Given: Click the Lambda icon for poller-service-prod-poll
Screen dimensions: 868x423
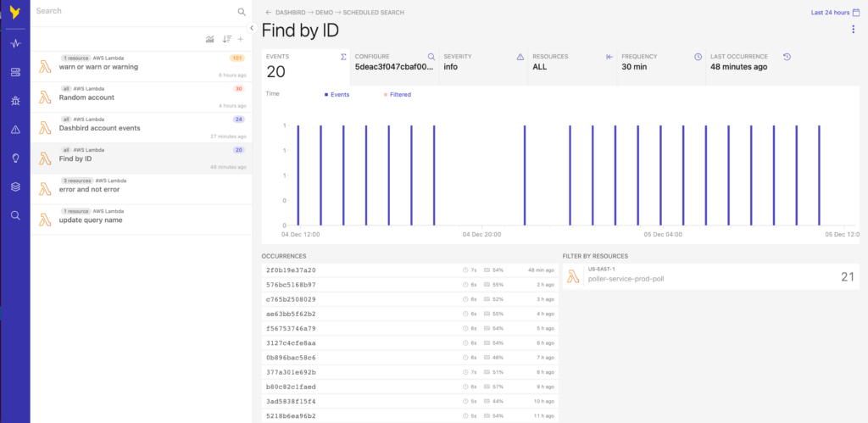Looking at the screenshot, I should [x=573, y=276].
